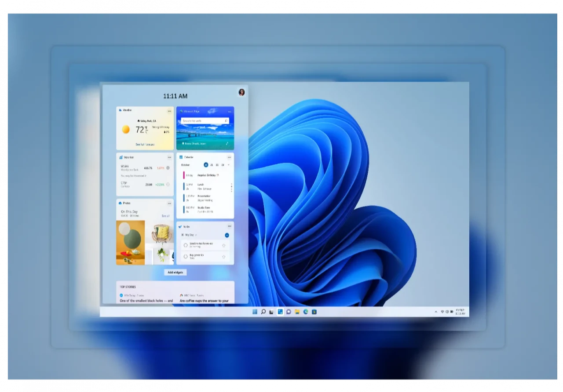Launch Microsoft Edge from the taskbar
This screenshot has height=392, width=563.
click(x=305, y=312)
